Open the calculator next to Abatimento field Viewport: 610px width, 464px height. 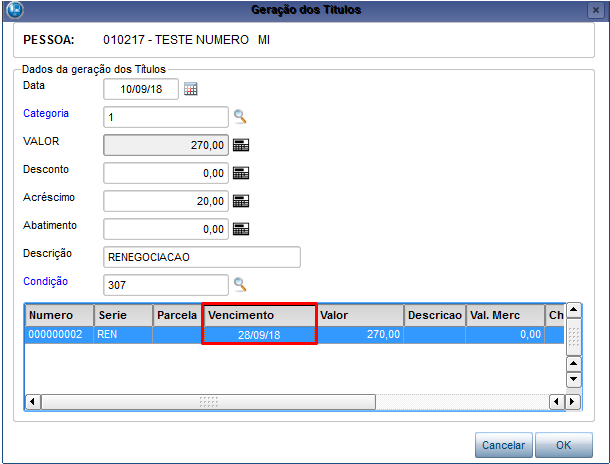(241, 229)
